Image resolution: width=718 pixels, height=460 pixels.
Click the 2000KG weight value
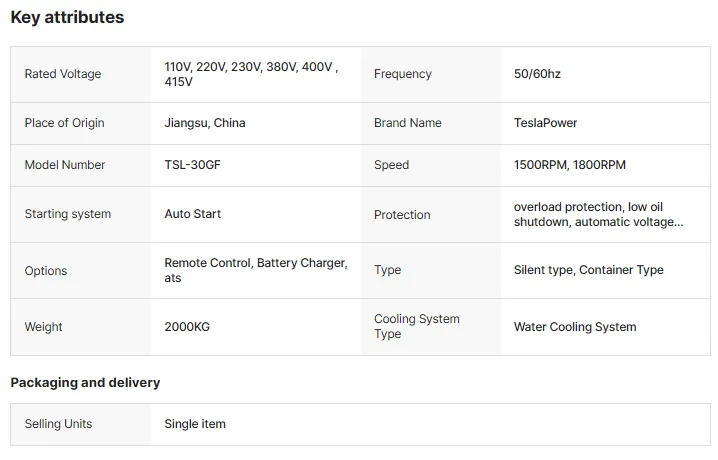(187, 327)
